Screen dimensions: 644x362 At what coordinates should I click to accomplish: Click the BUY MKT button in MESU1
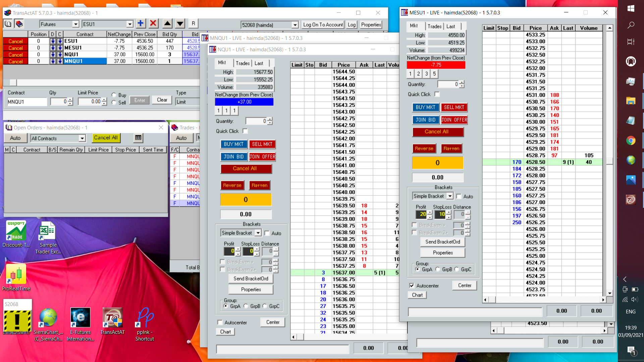point(425,107)
